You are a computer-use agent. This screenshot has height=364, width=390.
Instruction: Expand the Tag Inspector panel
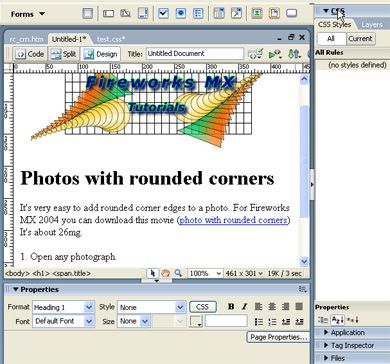coord(352,346)
